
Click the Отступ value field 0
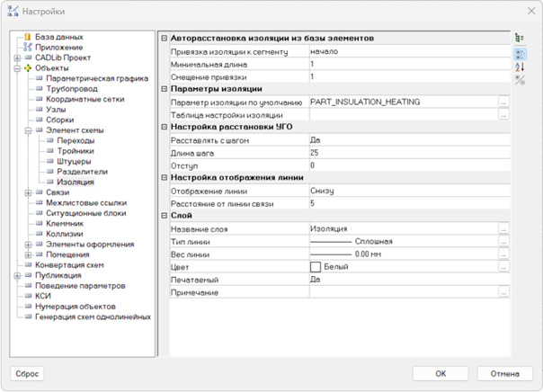pyautogui.click(x=410, y=165)
